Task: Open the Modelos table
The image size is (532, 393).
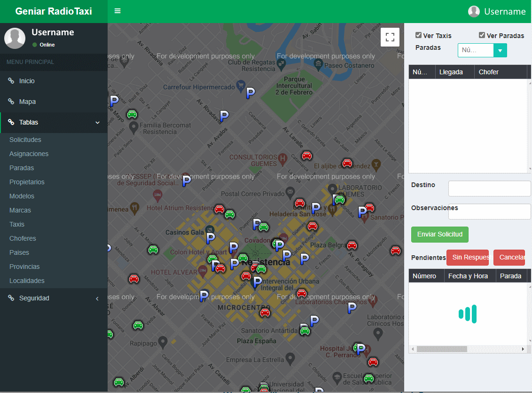Action: click(x=22, y=196)
